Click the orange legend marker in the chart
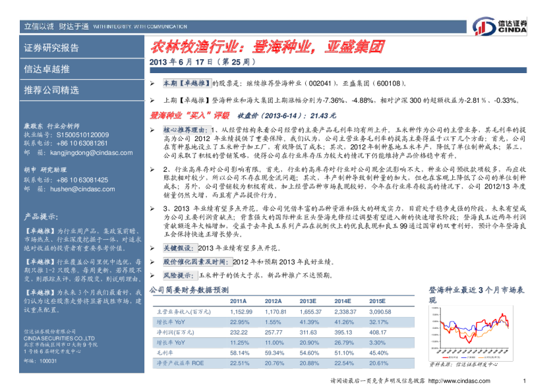The image size is (555, 392). coord(481,357)
